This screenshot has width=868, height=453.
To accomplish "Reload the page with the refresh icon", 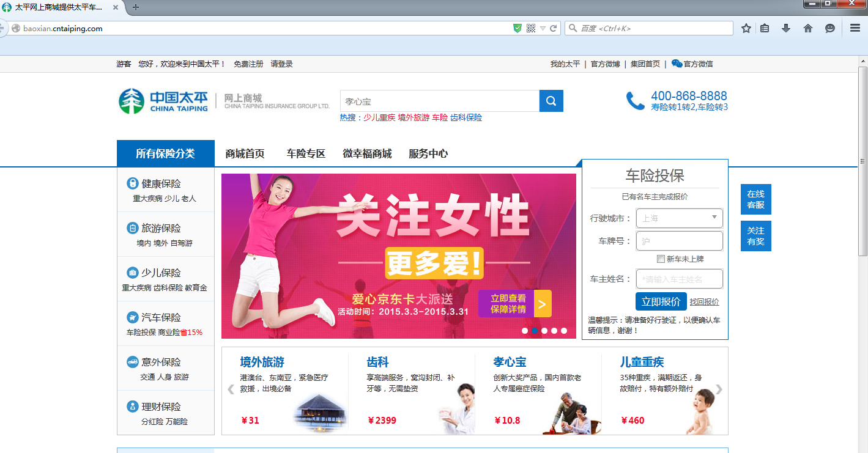I will click(554, 28).
